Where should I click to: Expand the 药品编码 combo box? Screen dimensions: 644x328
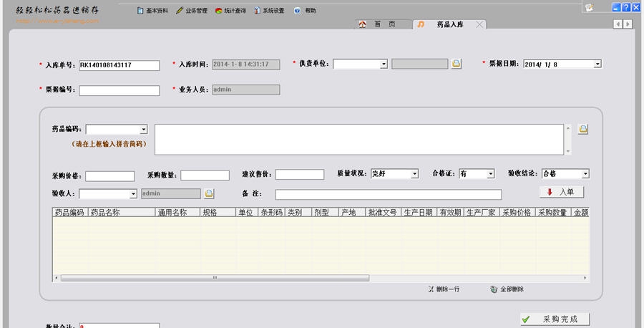(143, 130)
